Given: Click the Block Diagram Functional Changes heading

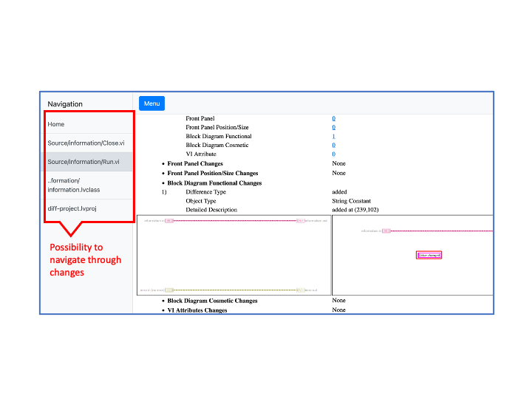Looking at the screenshot, I should tap(214, 183).
